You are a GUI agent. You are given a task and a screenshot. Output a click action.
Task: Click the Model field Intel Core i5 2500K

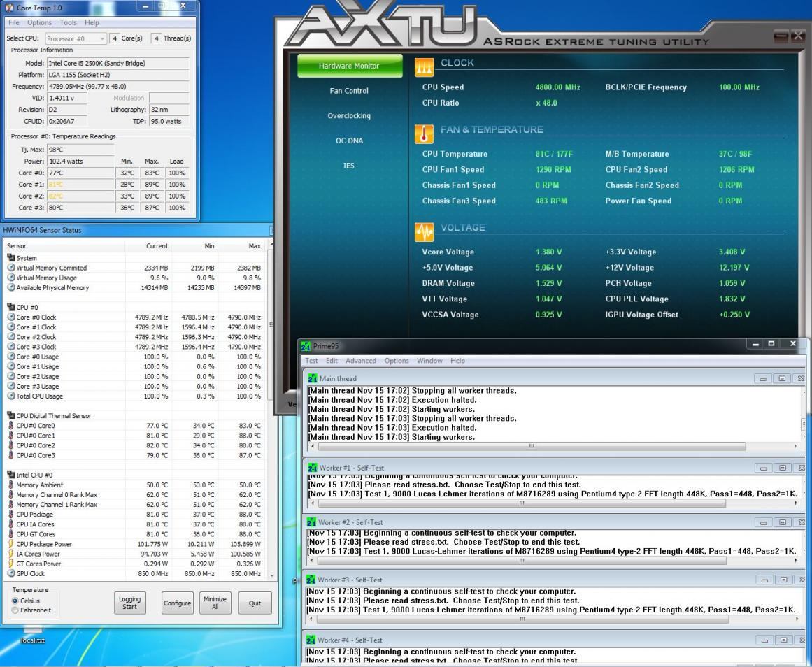coord(118,63)
